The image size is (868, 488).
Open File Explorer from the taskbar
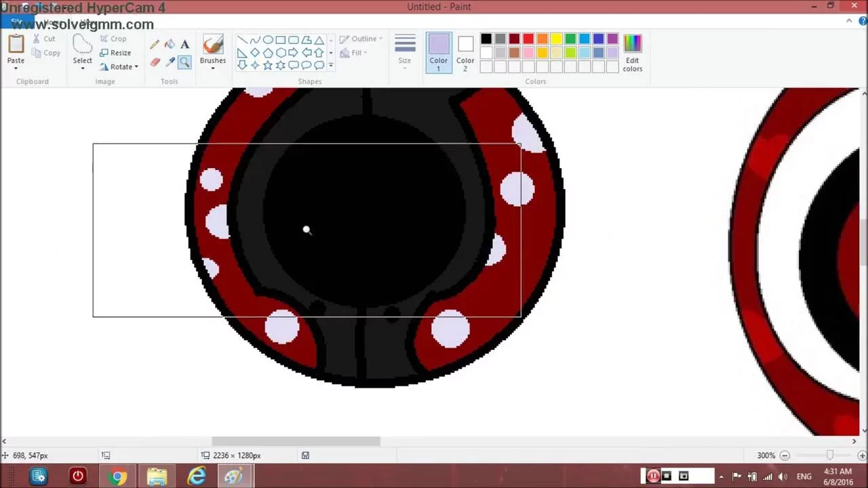coord(157,476)
